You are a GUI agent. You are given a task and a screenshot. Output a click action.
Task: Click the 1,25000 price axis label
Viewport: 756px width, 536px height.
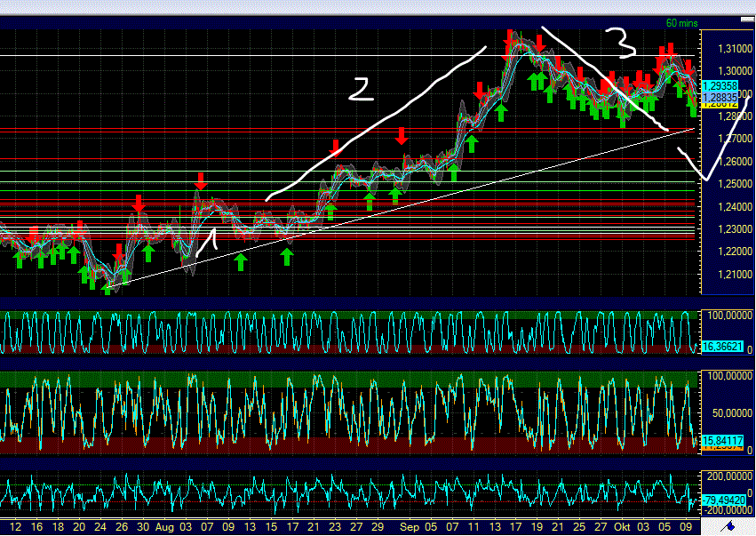tap(734, 181)
